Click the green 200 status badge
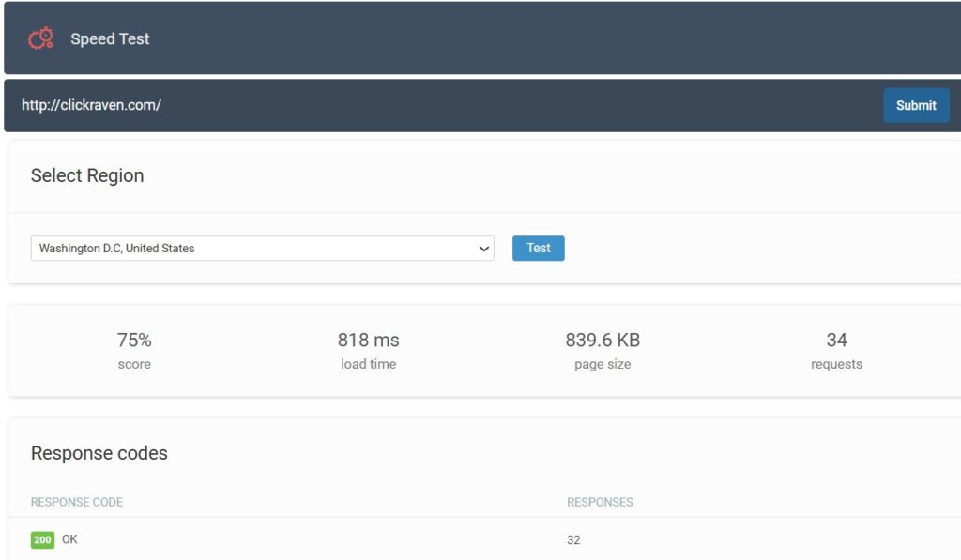This screenshot has height=560, width=961. [x=42, y=540]
